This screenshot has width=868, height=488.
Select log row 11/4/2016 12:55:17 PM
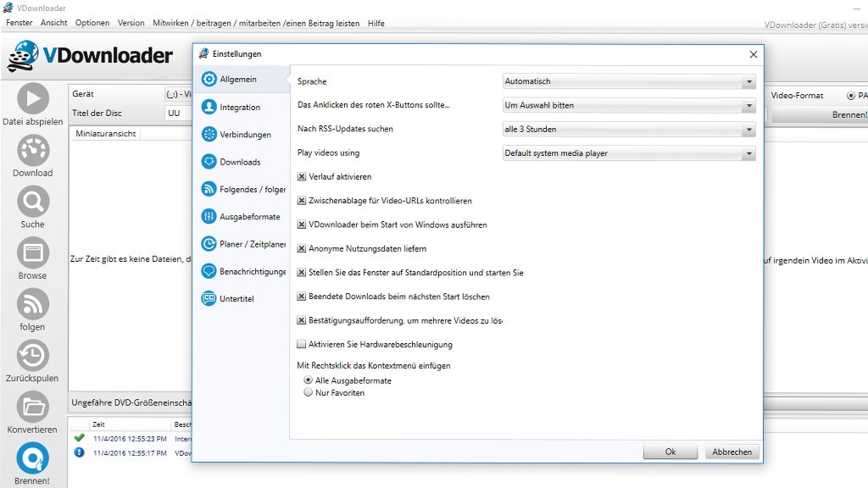[x=130, y=453]
